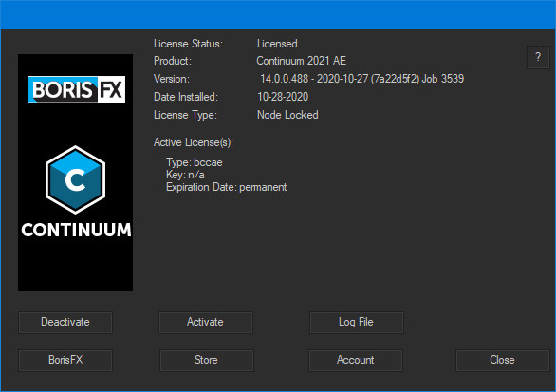Click the 'Version:' label
This screenshot has height=392, width=556.
coord(172,79)
